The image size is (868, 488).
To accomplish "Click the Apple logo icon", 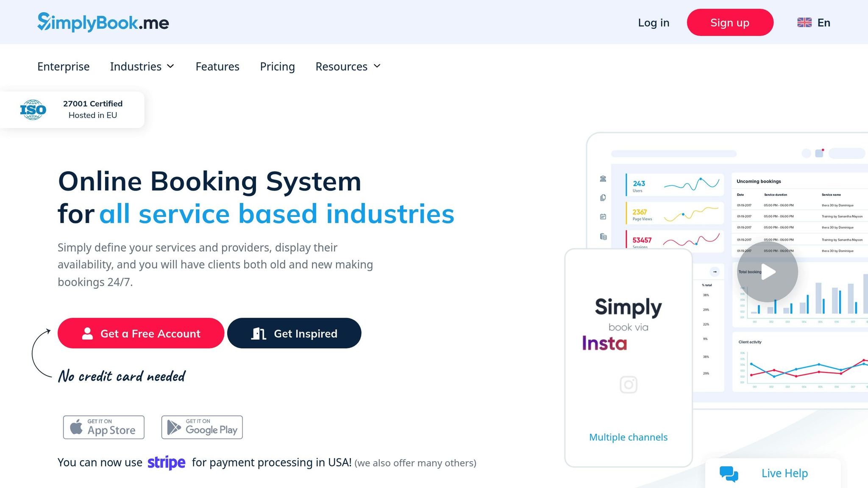I will (76, 427).
